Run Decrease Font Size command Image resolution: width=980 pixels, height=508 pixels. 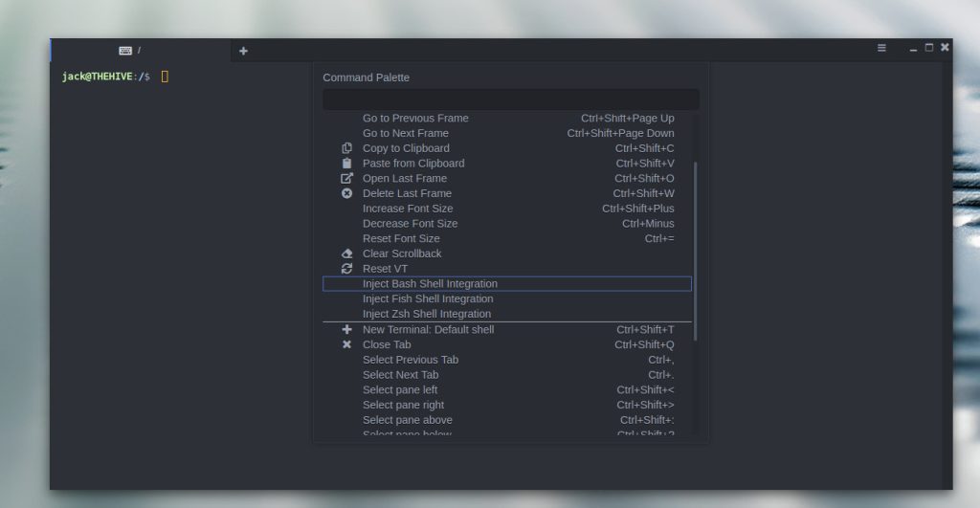410,224
